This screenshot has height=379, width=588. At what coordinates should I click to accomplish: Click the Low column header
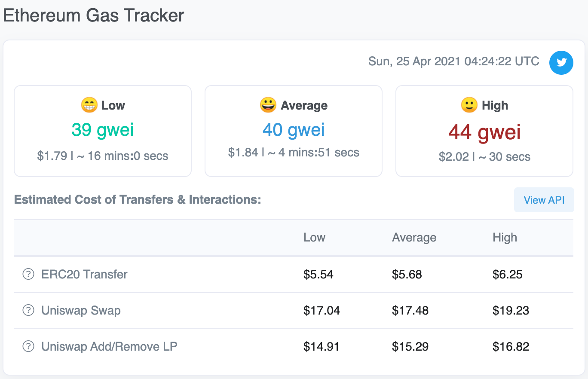point(314,238)
